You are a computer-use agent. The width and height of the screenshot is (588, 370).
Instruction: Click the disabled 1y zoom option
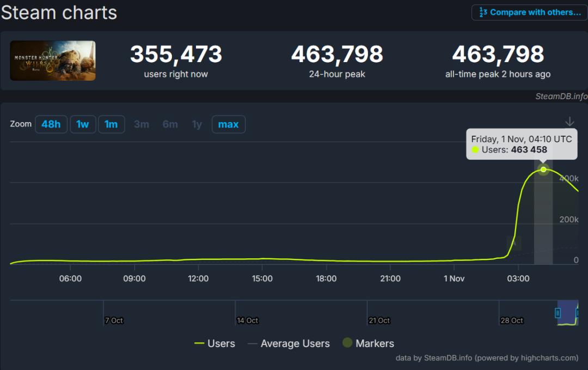[x=197, y=124]
